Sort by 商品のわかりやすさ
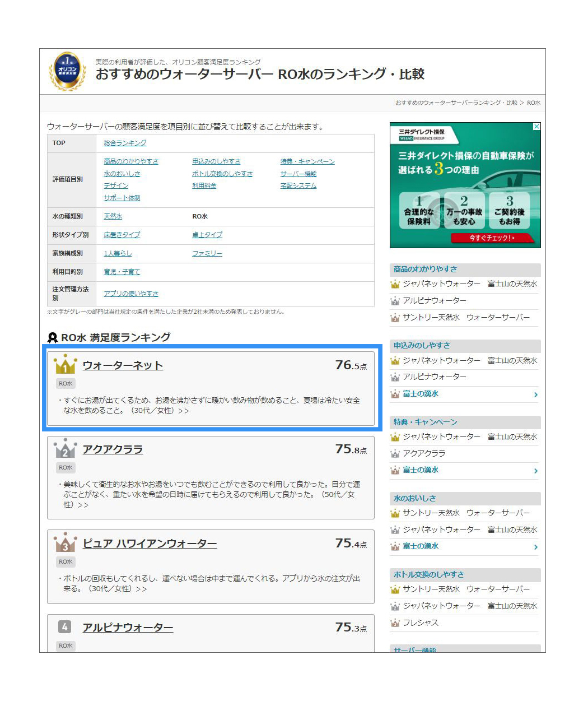This screenshot has height=706, width=588. (x=131, y=161)
